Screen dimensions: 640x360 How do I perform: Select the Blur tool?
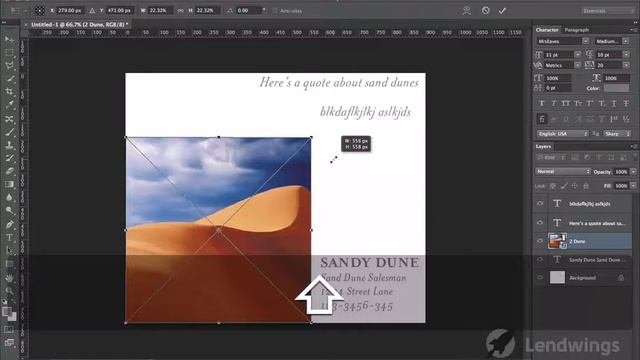click(x=9, y=197)
